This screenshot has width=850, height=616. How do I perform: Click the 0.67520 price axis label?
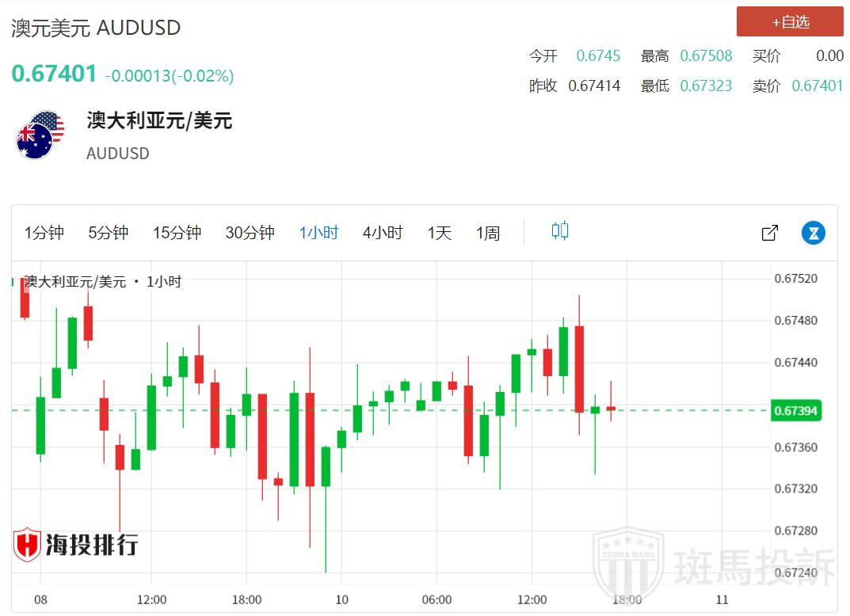[795, 279]
